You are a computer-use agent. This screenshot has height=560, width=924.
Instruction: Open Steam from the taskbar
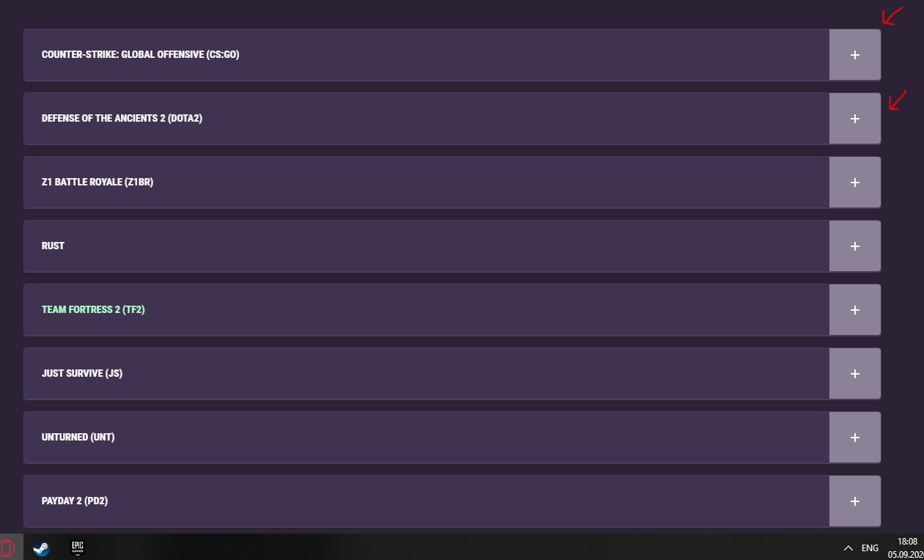tap(42, 548)
